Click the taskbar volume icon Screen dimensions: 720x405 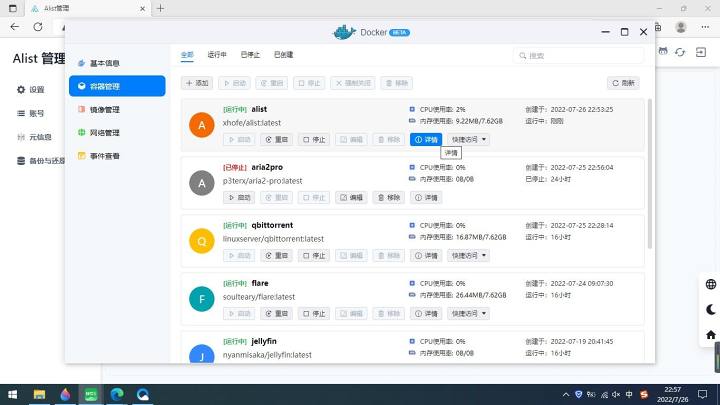616,394
